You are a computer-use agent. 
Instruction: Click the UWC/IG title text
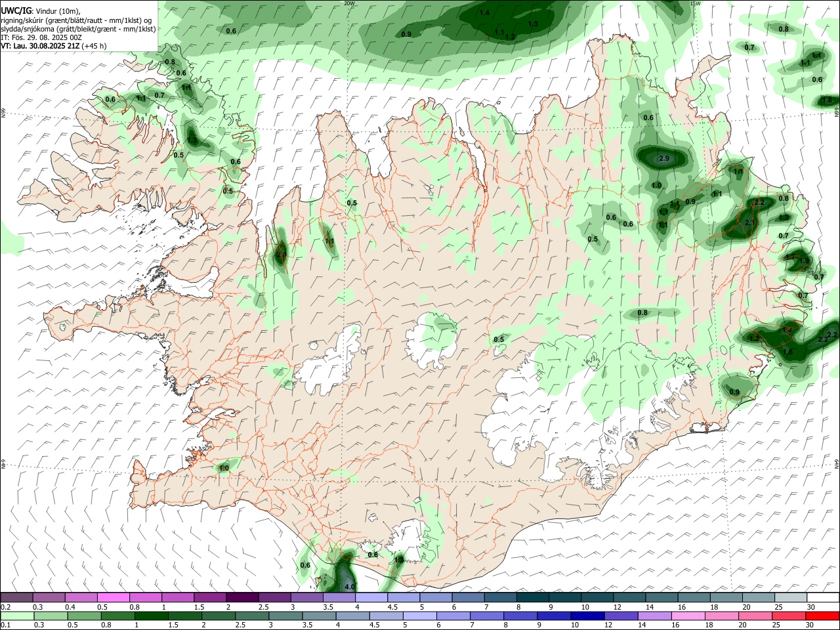[x=16, y=10]
